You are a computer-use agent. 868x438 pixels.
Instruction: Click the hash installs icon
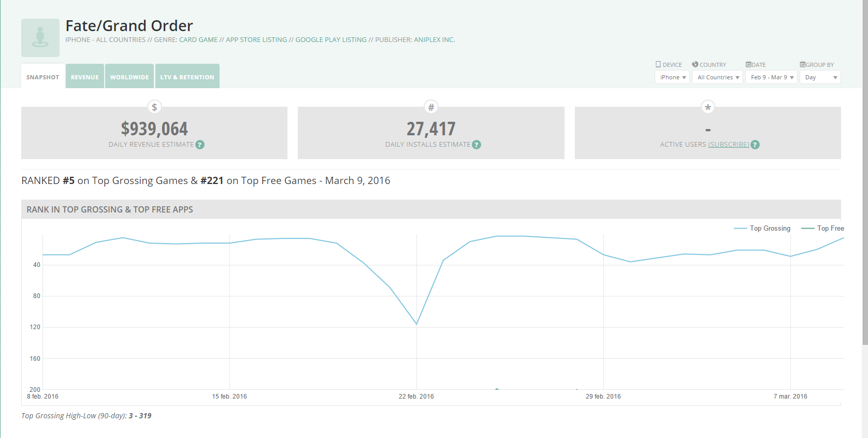431,107
